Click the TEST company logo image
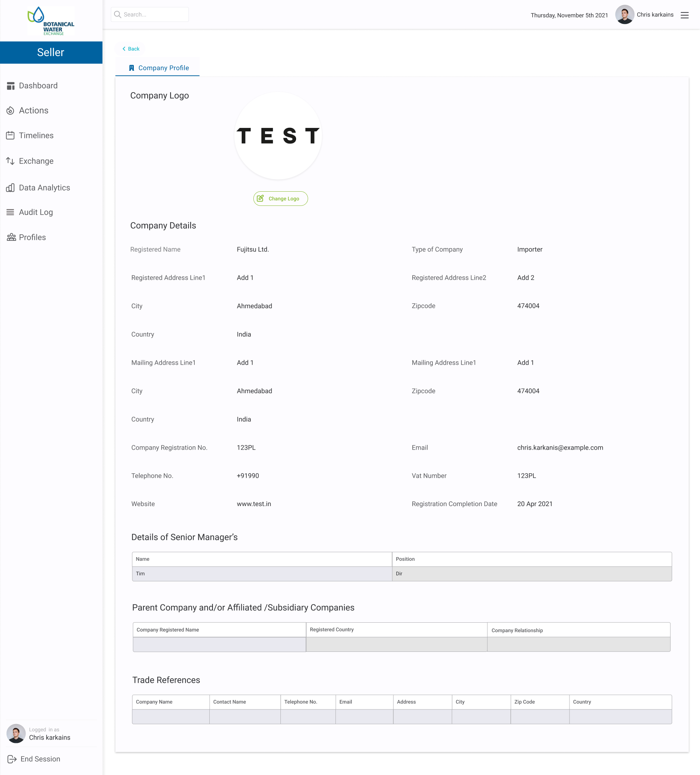This screenshot has height=775, width=700. [x=278, y=136]
